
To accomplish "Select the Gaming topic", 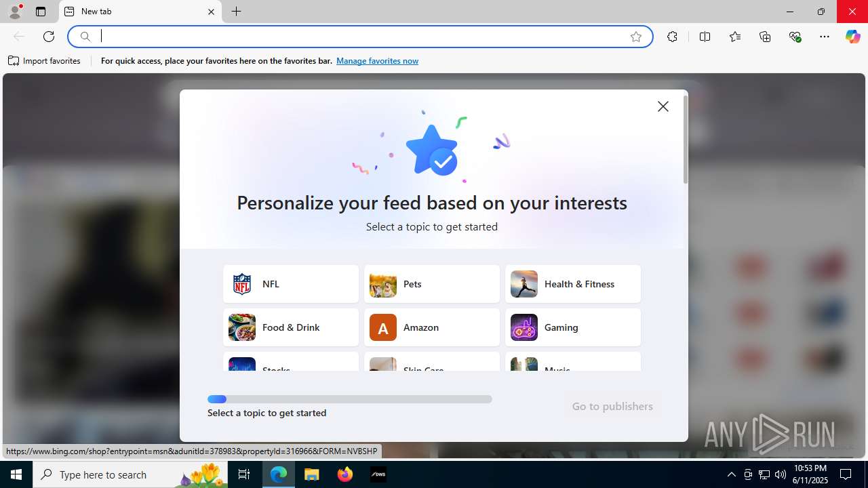I will [x=573, y=327].
